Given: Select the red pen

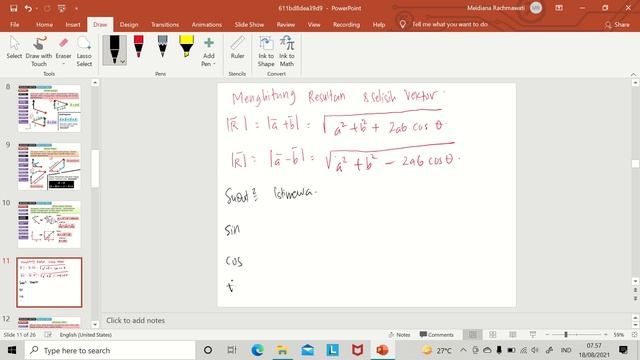Looking at the screenshot, I should (138, 47).
